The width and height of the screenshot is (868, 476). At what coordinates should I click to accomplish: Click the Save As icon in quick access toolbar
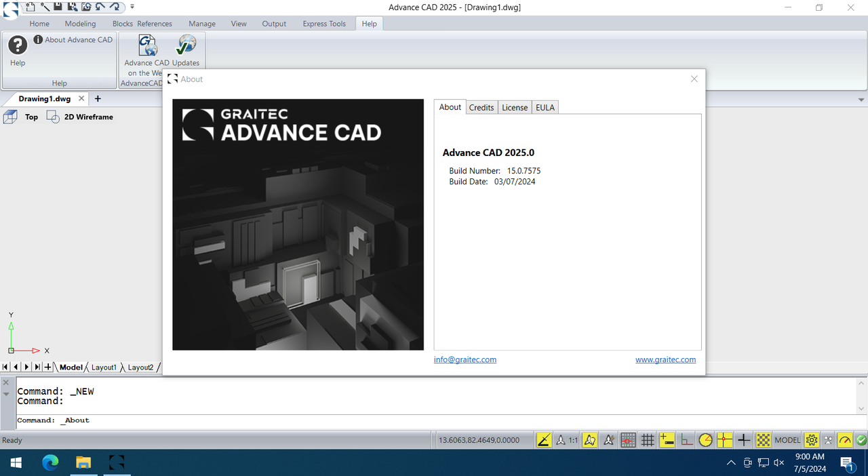(72, 7)
